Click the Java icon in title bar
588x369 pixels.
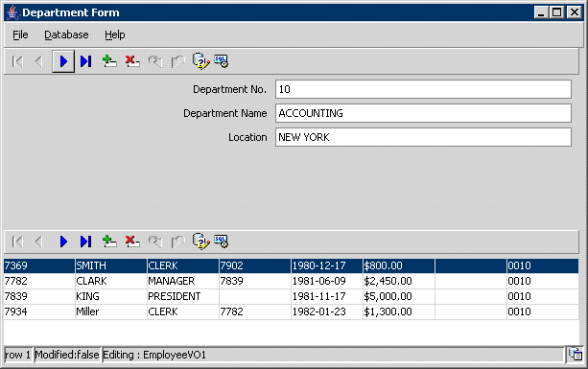(13, 12)
